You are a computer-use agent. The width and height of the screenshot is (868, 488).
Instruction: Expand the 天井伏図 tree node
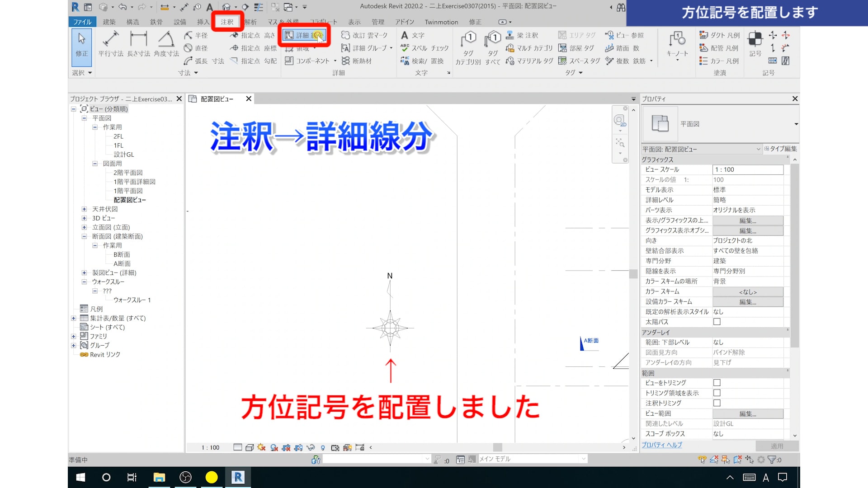tap(84, 209)
